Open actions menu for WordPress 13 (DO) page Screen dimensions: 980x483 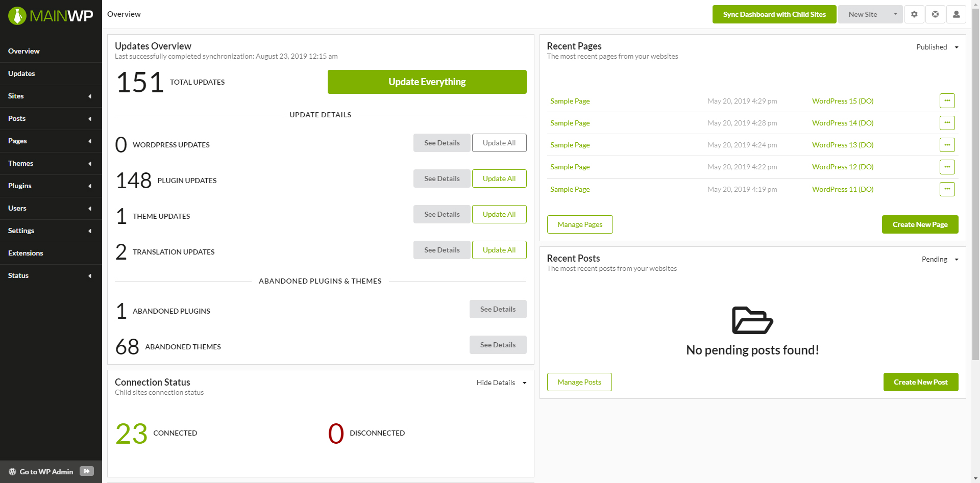click(x=947, y=145)
